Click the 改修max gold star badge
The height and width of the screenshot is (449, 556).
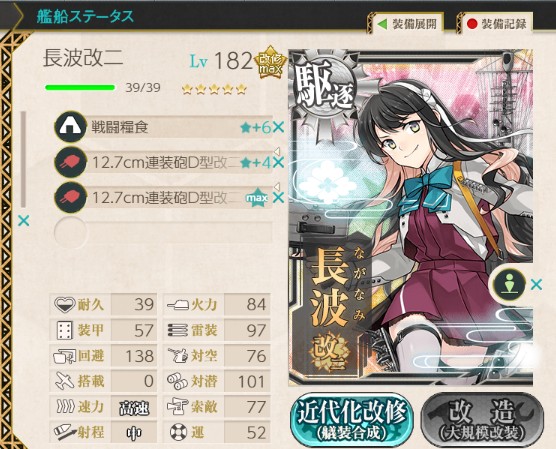[270, 63]
